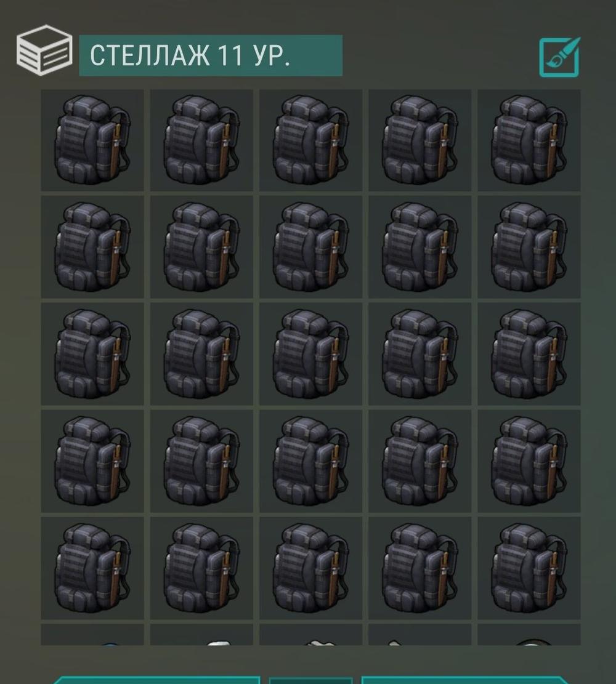Tap backpack in third row, first column
This screenshot has height=684, width=616.
point(92,354)
